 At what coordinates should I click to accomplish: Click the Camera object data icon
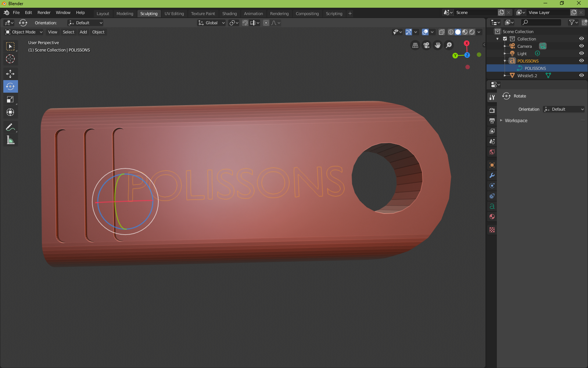543,46
